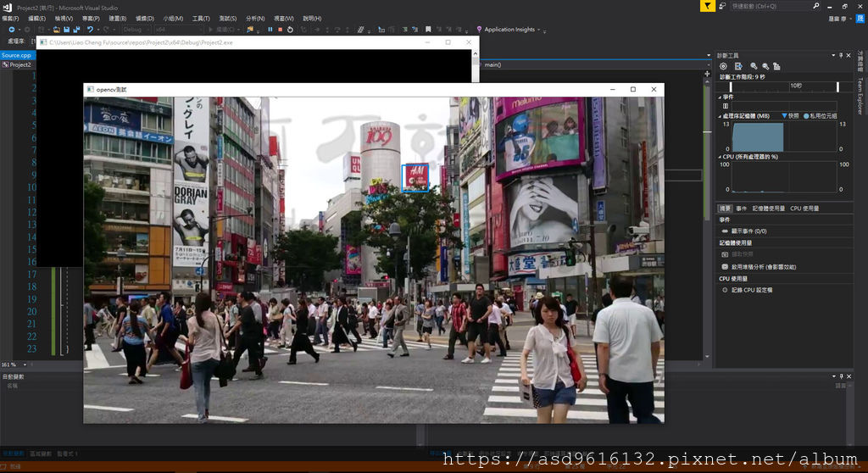Switch to the CPU 使用量 tab
Viewport: 868px width, 473px height.
click(x=804, y=208)
